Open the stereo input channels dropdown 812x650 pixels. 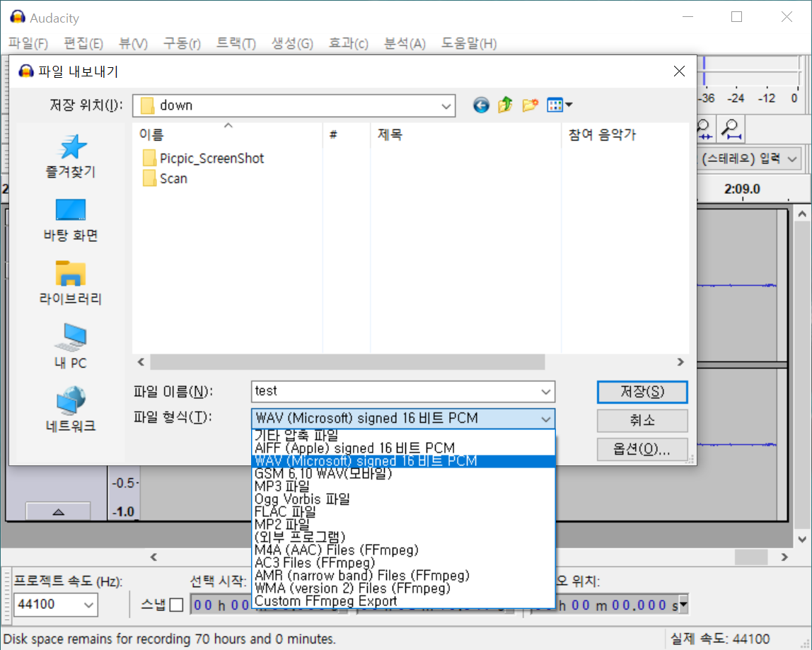749,158
